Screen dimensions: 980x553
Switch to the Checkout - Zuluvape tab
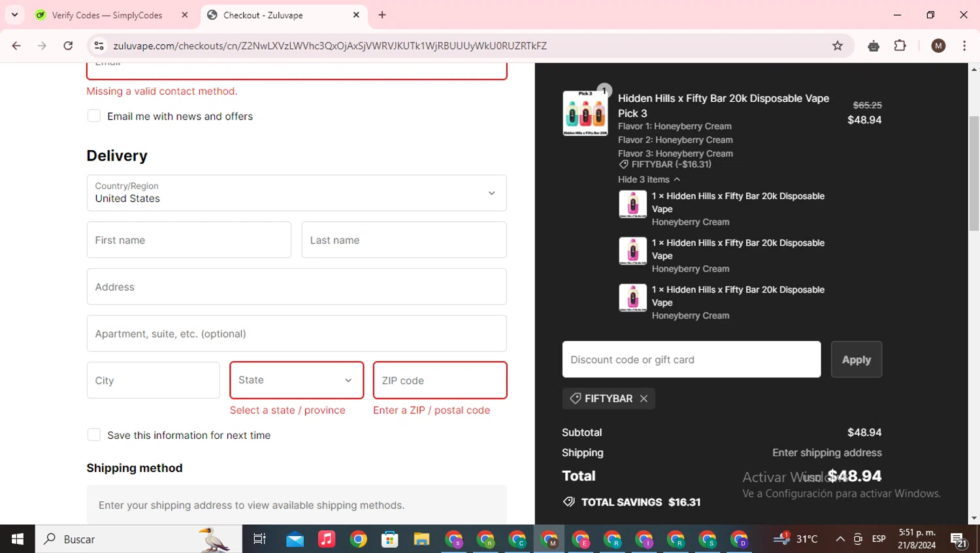coord(284,15)
